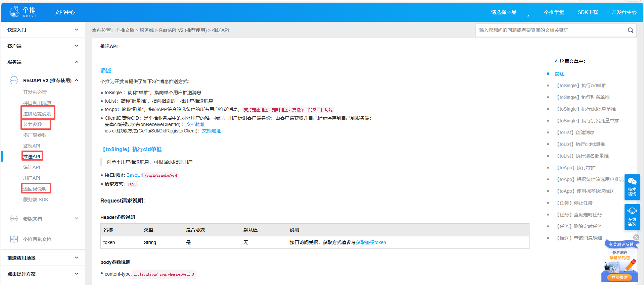
Task: Click the 个推回执文档 book icon
Action: pos(14,239)
